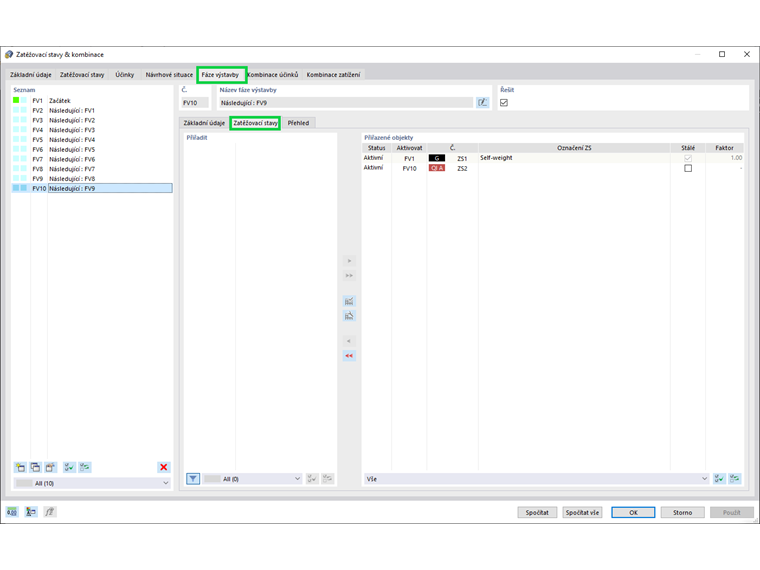Click the Označení ZS column header
The image size is (760, 570).
pos(574,148)
